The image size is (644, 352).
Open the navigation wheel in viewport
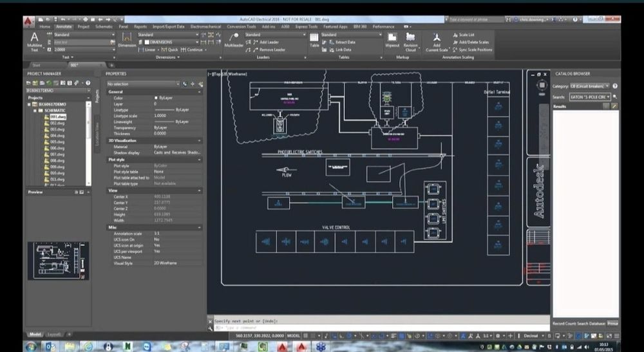[542, 85]
